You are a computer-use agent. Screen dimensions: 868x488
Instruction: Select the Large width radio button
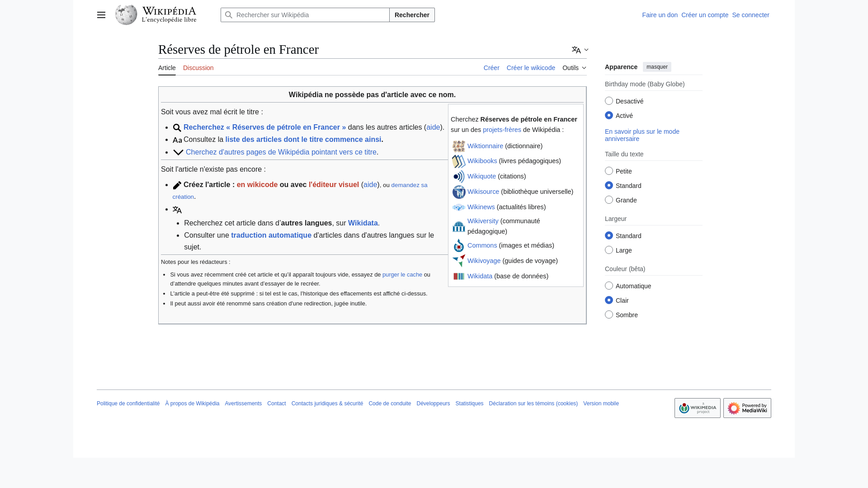(x=609, y=250)
